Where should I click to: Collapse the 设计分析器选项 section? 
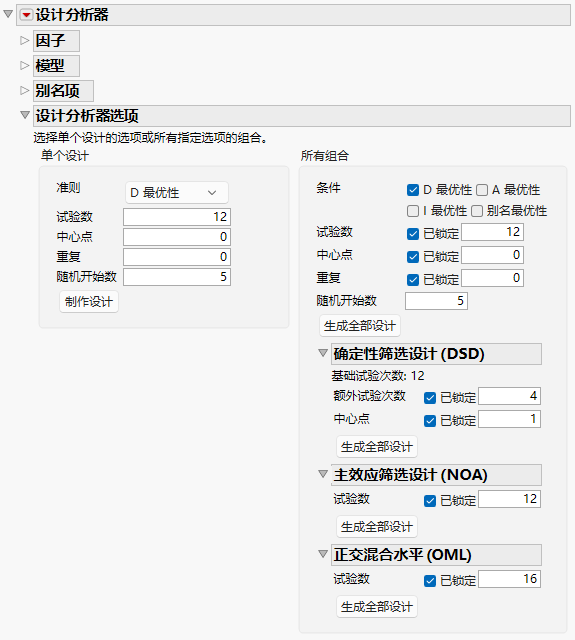coord(25,115)
